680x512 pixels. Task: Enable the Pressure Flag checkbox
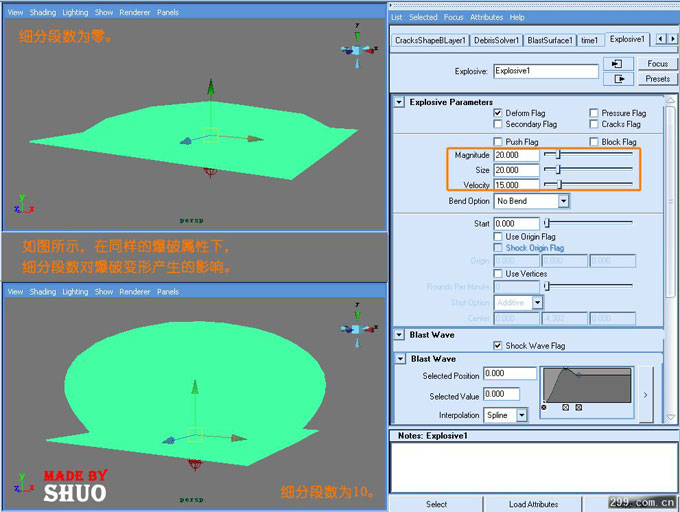point(594,113)
